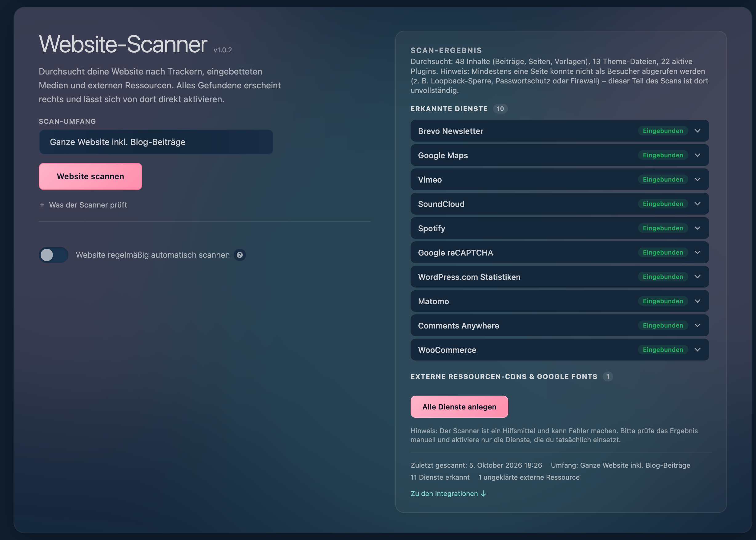Click the Eingebunden badge for WordPress.com Statistiken
This screenshot has height=540, width=756.
click(663, 277)
